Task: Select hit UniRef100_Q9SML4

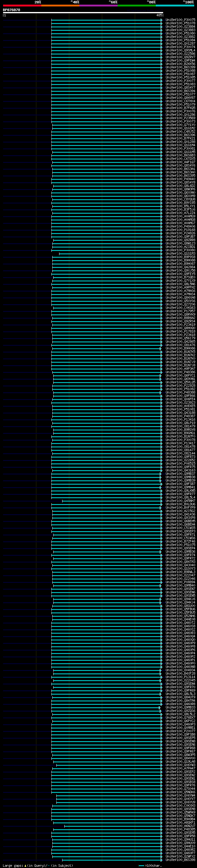Action: (180, 50)
